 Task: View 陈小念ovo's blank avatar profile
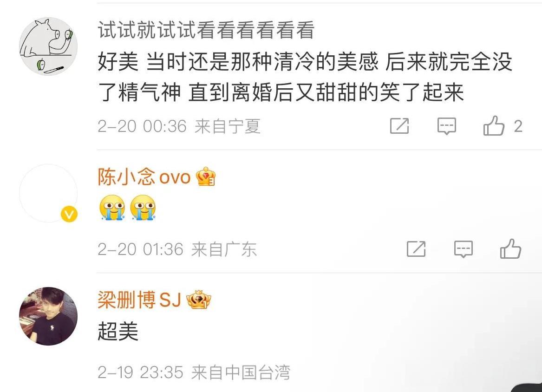click(x=48, y=193)
